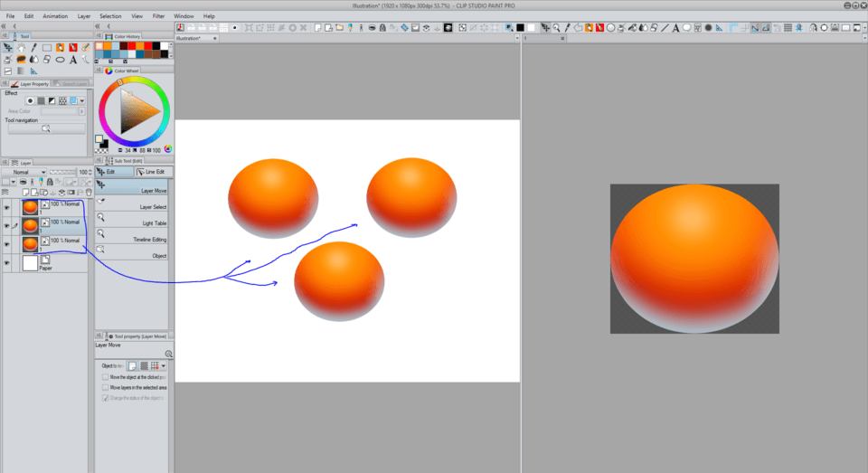Image resolution: width=868 pixels, height=473 pixels.
Task: Select the Object sub tool
Action: click(132, 252)
